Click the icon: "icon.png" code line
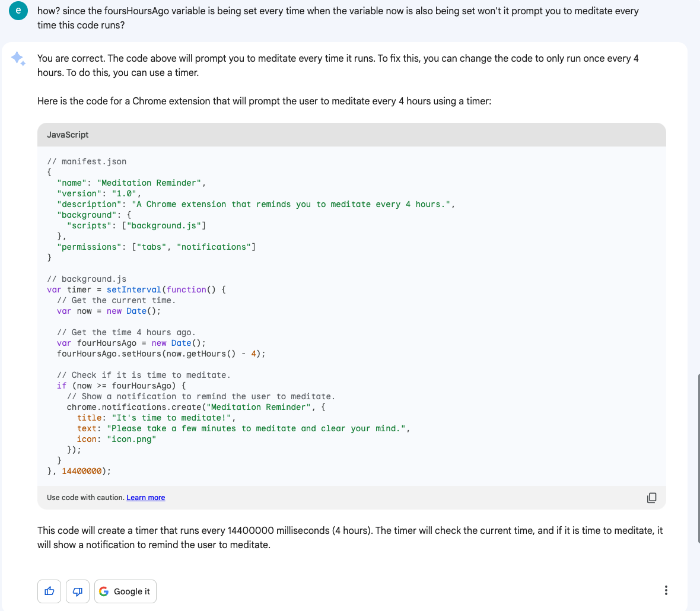This screenshot has width=700, height=611. (116, 440)
